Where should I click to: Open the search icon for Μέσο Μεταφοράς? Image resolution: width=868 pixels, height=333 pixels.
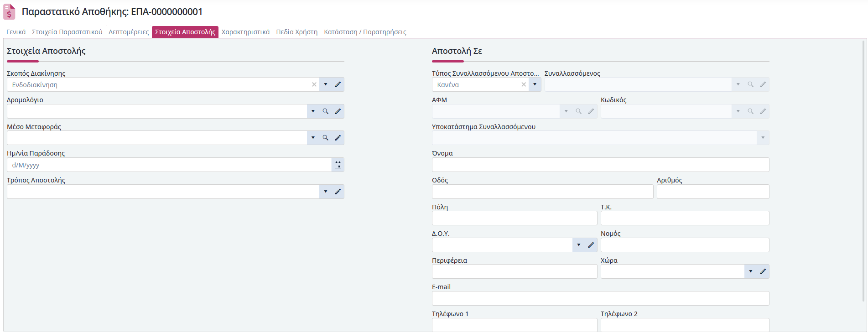[326, 138]
